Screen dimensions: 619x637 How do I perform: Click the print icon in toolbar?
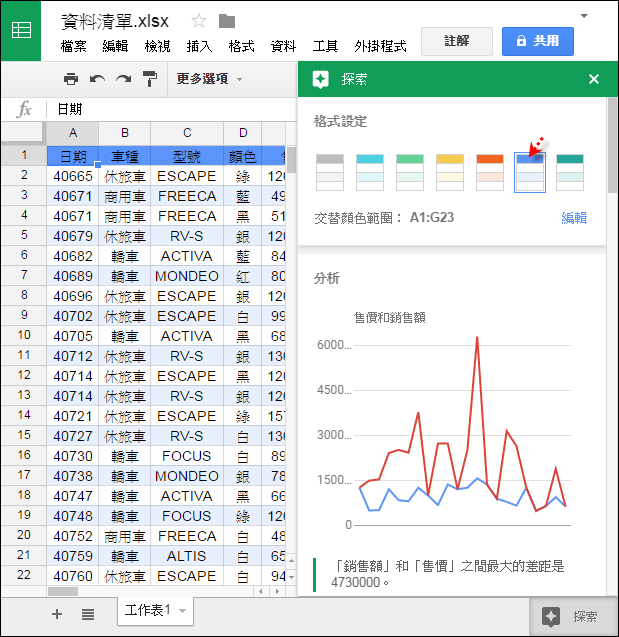71,78
